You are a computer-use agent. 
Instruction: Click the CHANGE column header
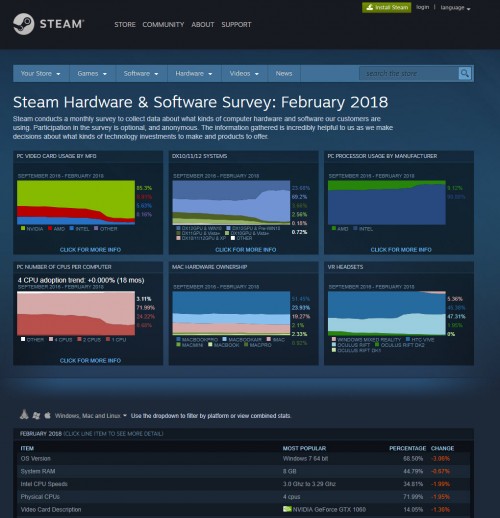click(442, 448)
